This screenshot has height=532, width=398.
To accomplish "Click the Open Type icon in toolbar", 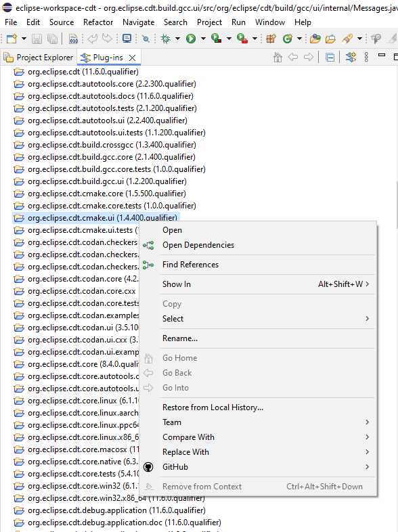I will [x=315, y=39].
